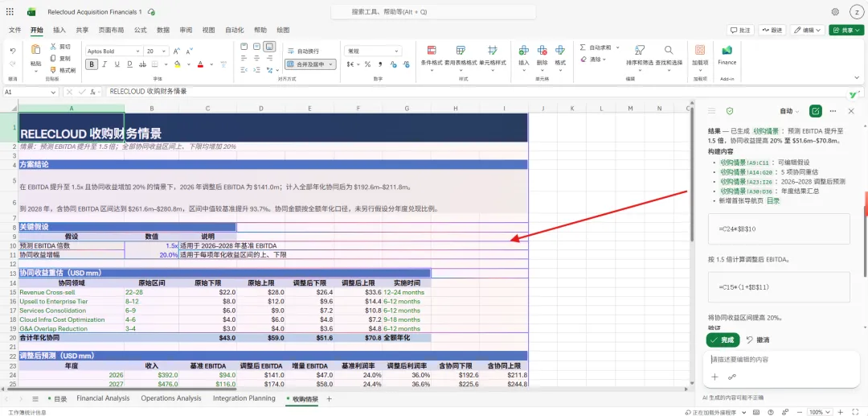Click the Paste clipboard icon
868x416 pixels.
click(x=35, y=50)
